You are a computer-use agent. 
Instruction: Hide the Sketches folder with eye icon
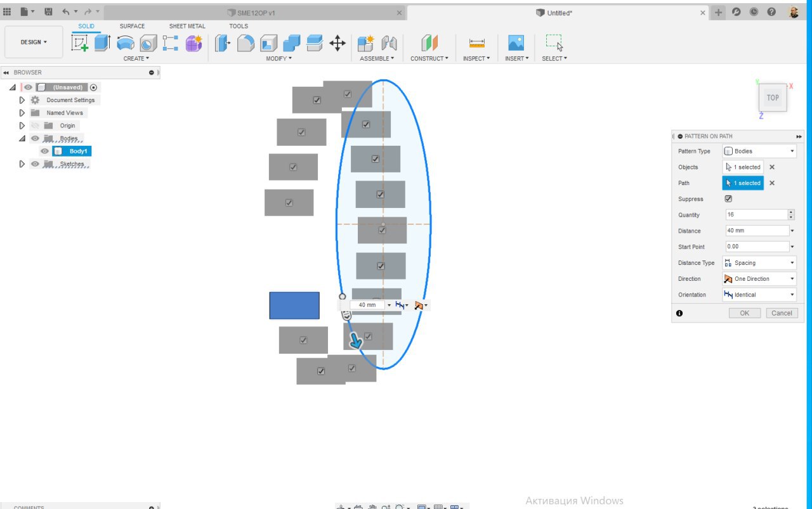point(35,164)
